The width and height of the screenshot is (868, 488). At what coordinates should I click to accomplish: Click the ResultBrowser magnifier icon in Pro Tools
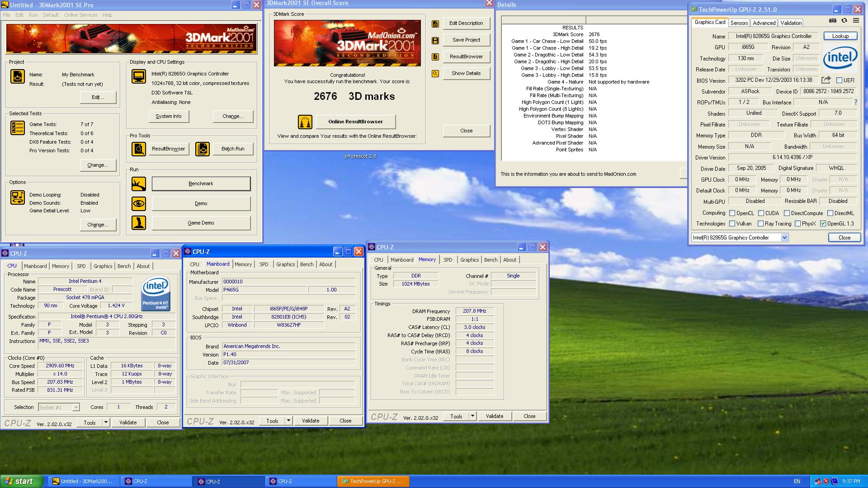pyautogui.click(x=139, y=149)
